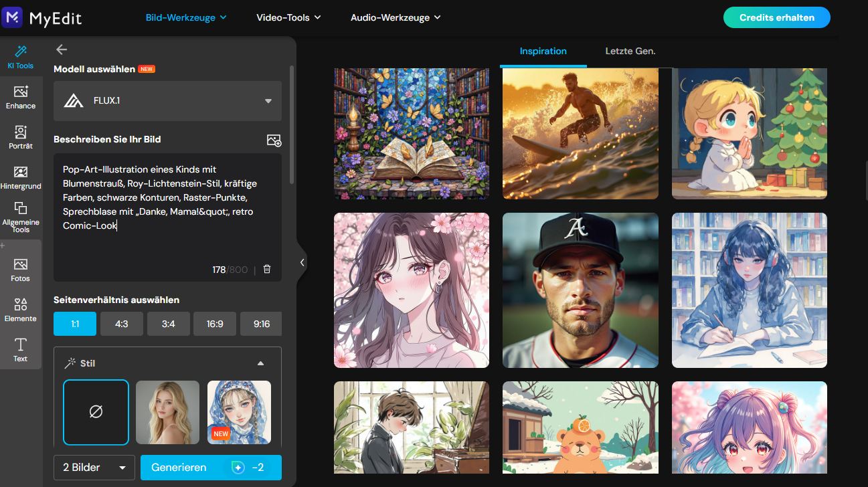Screen dimensions: 868x487
Task: Select 9:16 aspect ratio
Action: [x=262, y=324]
